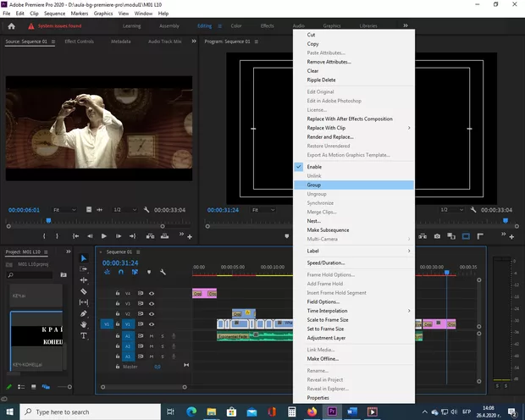The image size is (525, 420).
Task: Select the Pen tool
Action: [84, 313]
